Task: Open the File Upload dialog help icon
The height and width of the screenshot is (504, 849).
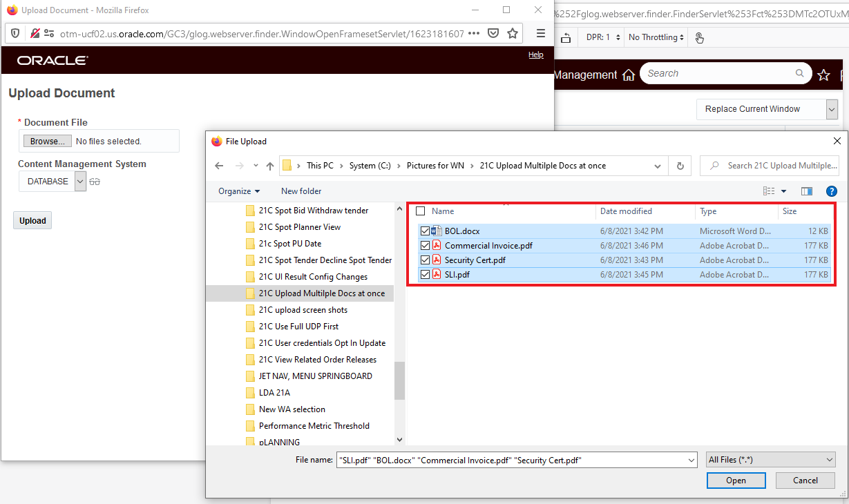Action: tap(832, 191)
